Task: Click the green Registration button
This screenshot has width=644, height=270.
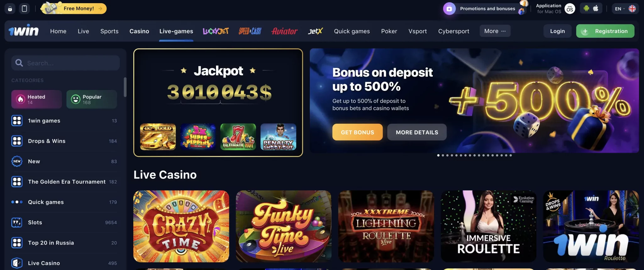Action: tap(605, 31)
